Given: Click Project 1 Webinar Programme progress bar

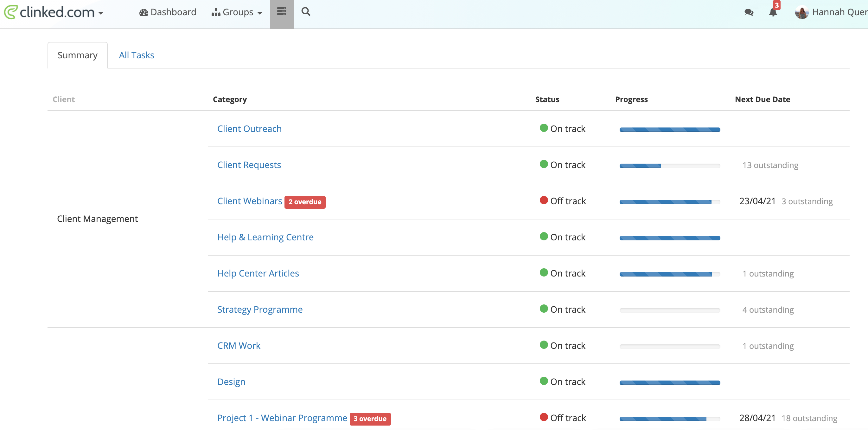Looking at the screenshot, I should click(x=670, y=419).
